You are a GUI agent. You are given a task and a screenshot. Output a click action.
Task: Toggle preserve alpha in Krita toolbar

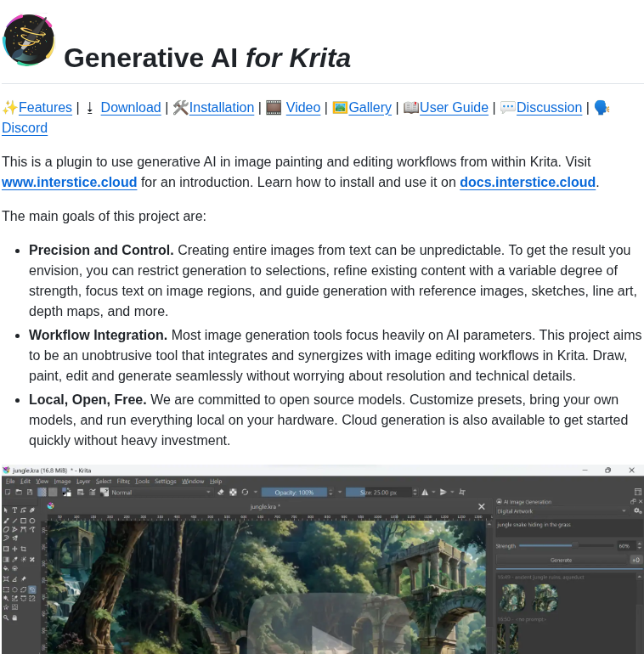pyautogui.click(x=233, y=492)
